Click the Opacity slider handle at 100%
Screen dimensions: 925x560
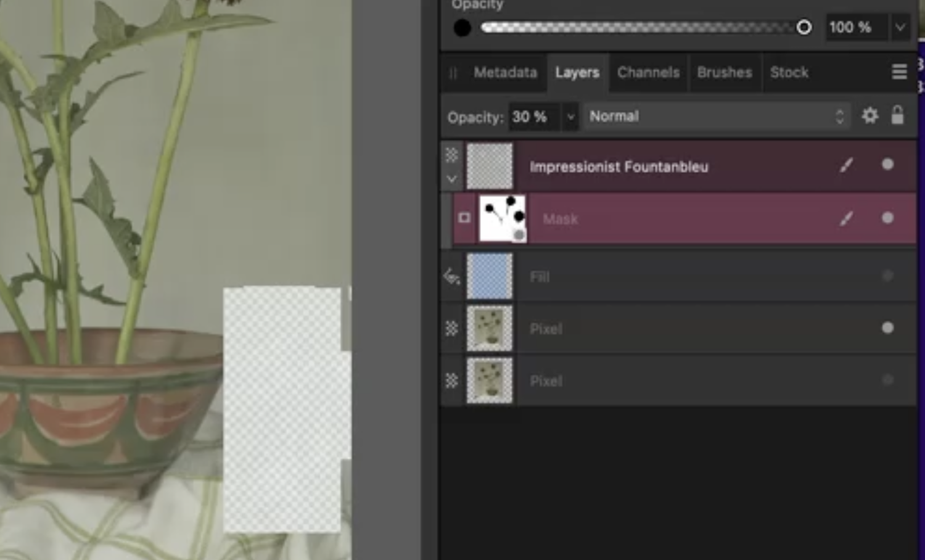(804, 27)
